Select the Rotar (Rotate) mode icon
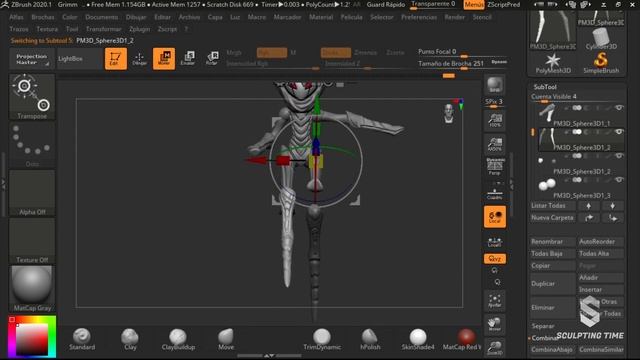Image resolution: width=640 pixels, height=360 pixels. (212, 59)
